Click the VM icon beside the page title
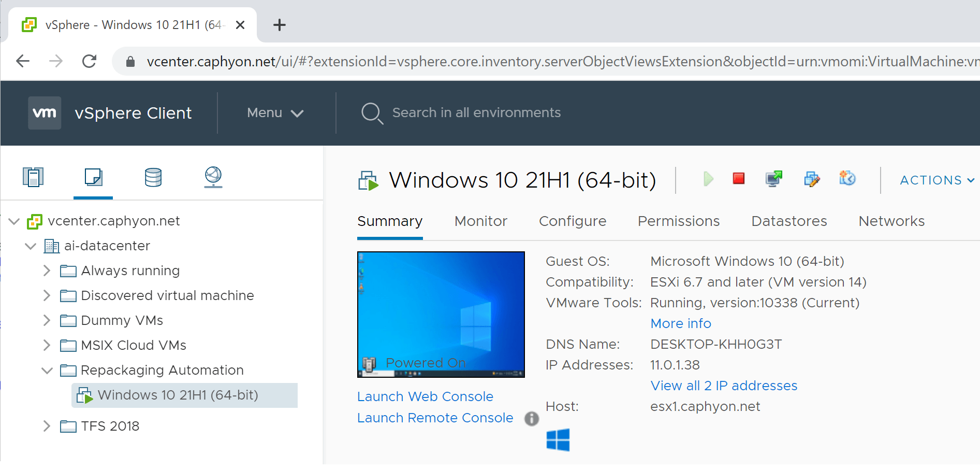The width and height of the screenshot is (980, 469). click(x=368, y=181)
